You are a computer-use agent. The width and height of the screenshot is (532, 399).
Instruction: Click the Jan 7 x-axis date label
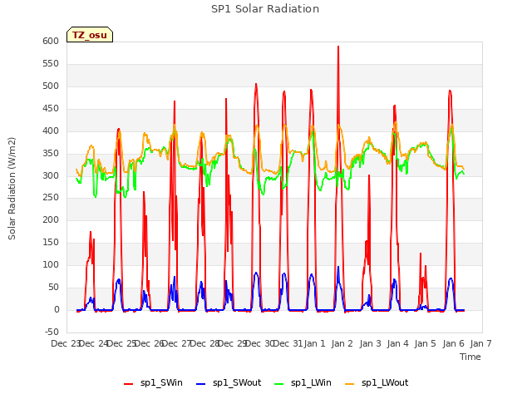(480, 343)
